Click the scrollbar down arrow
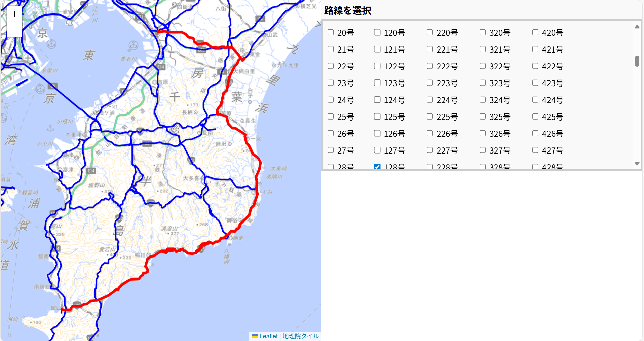The height and width of the screenshot is (341, 644). point(636,164)
